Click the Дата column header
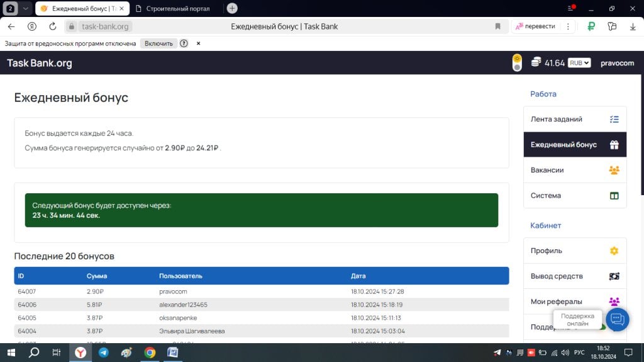644x362 pixels. (358, 276)
